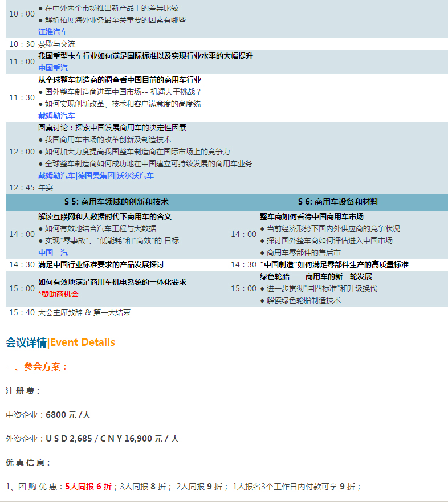Image resolution: width=448 pixels, height=502 pixels.
Task: Click the 中国一汽 link
Action: tap(52, 252)
